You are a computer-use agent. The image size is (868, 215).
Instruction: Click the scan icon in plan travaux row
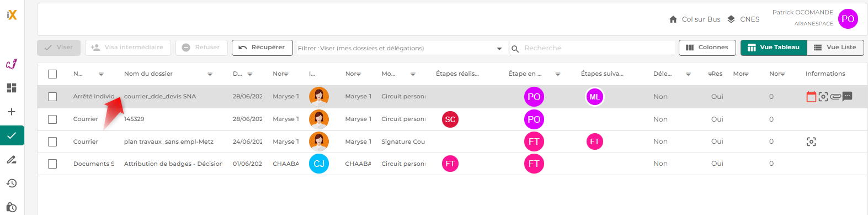click(811, 142)
